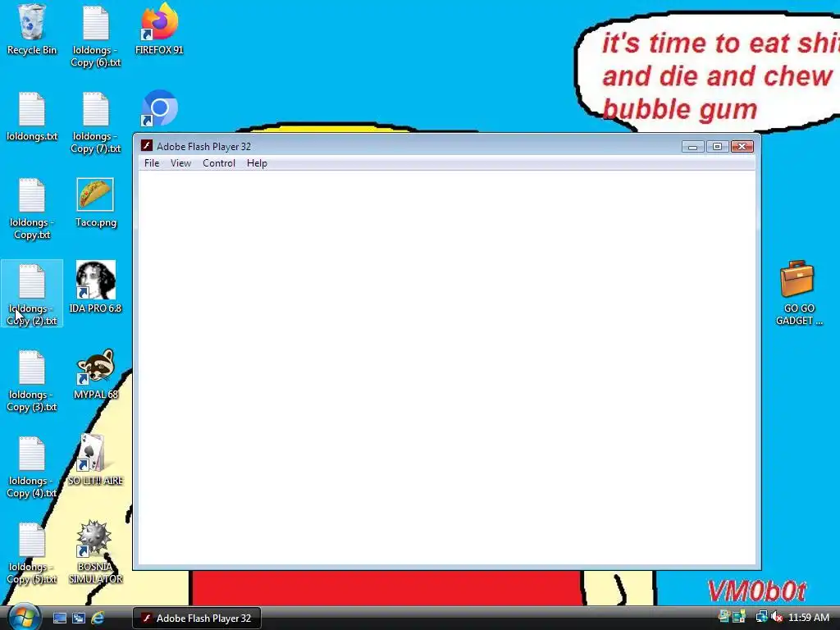Select loldongs - Copy (7).txt file
The image size is (840, 630).
(x=96, y=122)
